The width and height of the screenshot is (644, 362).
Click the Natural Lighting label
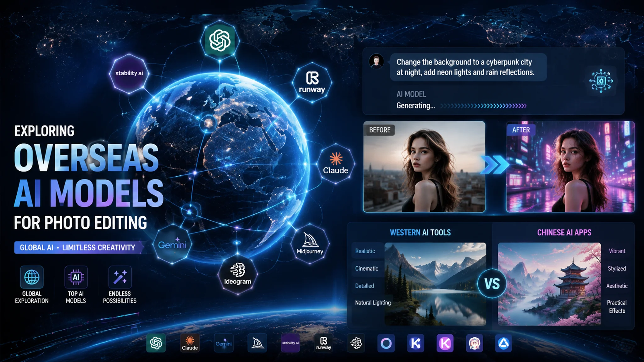(x=373, y=303)
